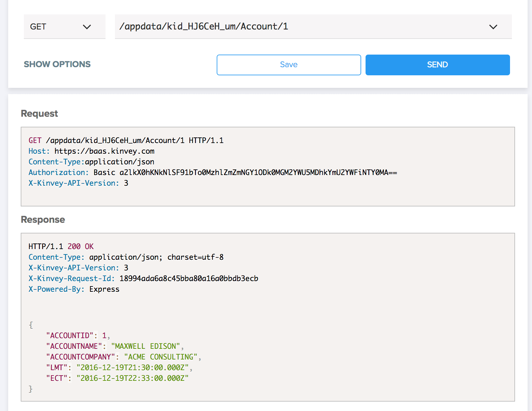Click the MAXWELL EDISON account name value
This screenshot has width=532, height=411.
(145, 346)
